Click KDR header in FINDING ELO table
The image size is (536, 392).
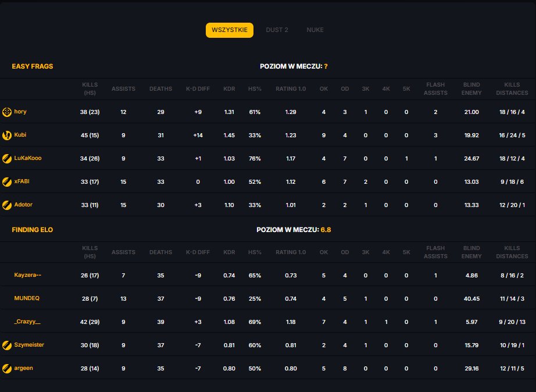click(x=229, y=252)
